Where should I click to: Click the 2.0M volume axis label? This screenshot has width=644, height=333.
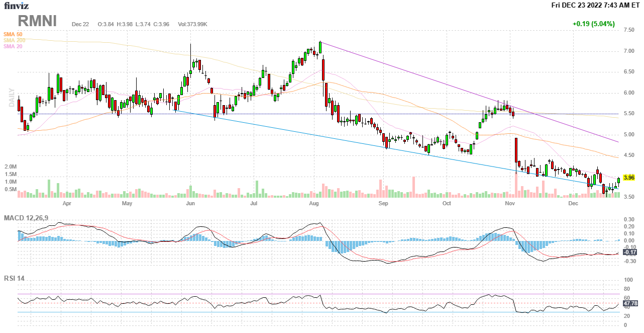[11, 166]
